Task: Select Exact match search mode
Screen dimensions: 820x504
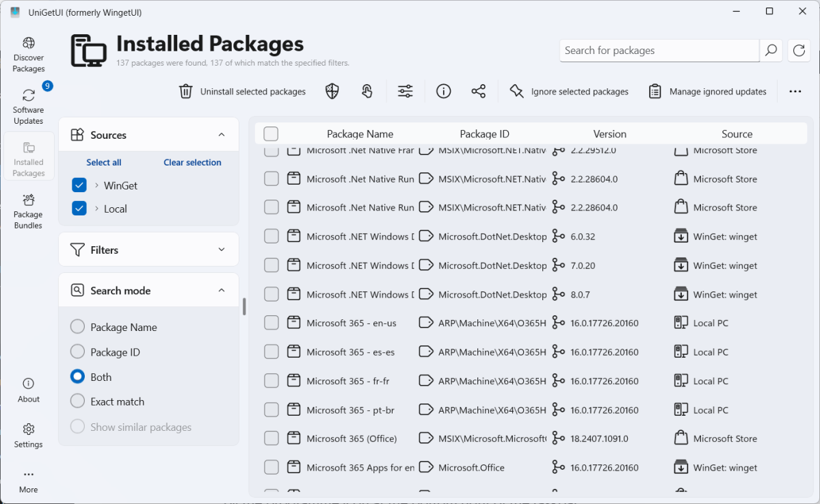Action: pyautogui.click(x=77, y=401)
